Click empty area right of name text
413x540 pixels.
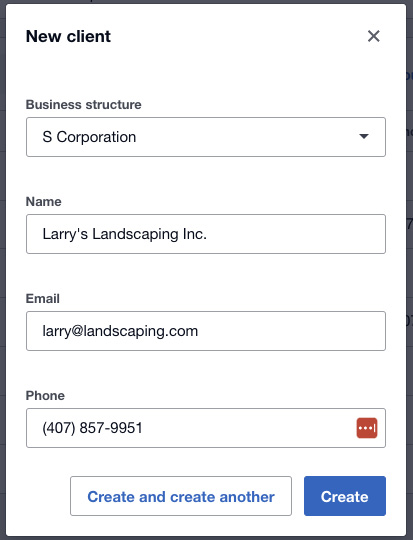296,234
